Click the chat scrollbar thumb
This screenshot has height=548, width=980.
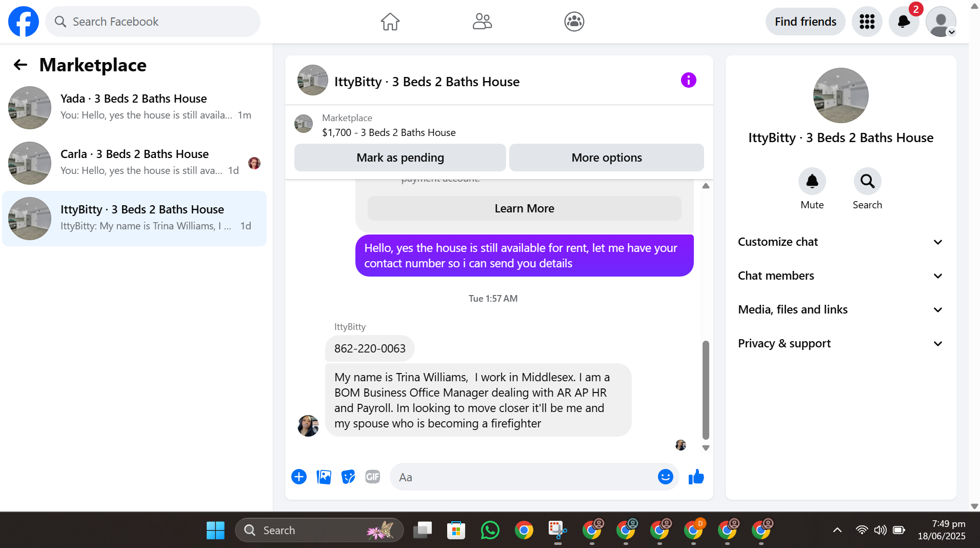[x=706, y=390]
